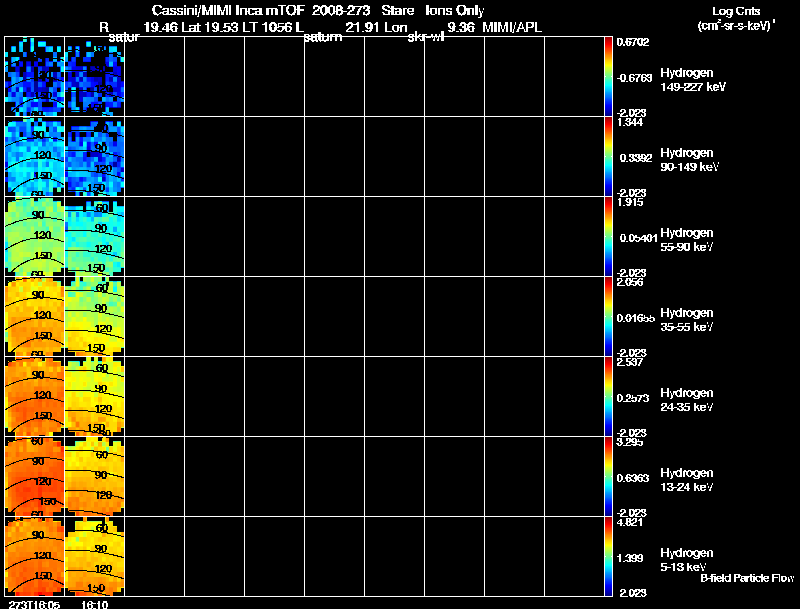Click the 'Lat 19.53' header value
800x609 pixels.
(210, 27)
